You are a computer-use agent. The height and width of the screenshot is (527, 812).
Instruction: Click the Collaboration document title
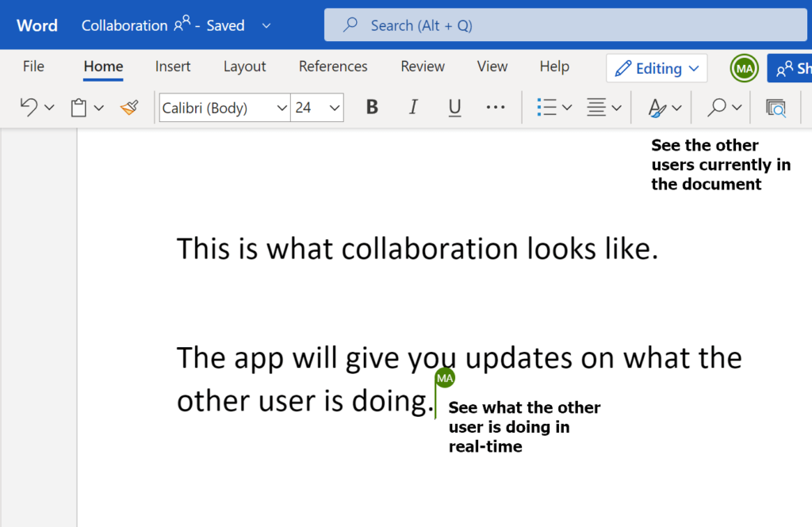124,25
